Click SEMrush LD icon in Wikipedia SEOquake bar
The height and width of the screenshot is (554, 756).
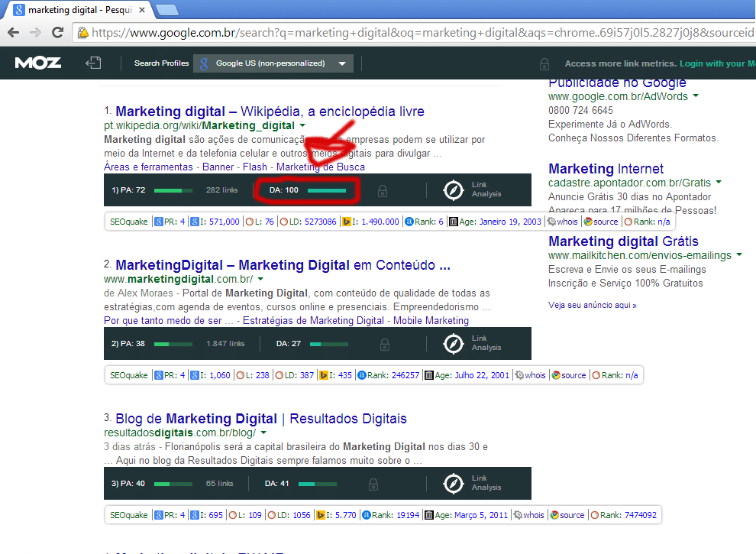tap(283, 222)
